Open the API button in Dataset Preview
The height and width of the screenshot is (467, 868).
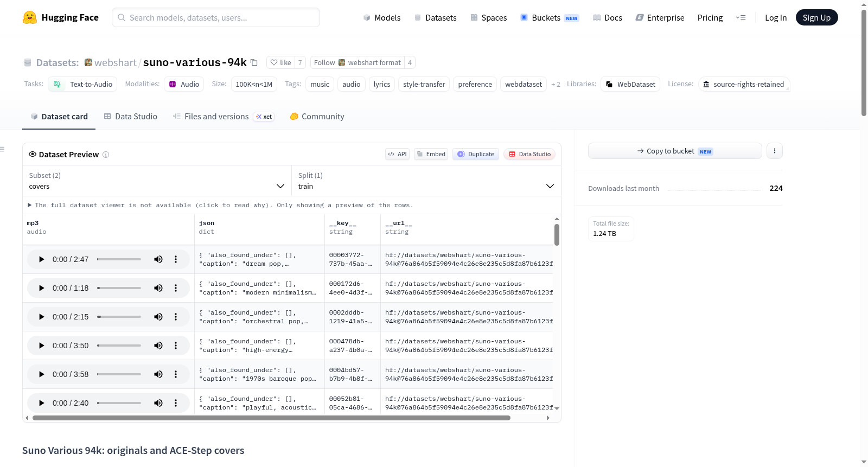tap(397, 154)
